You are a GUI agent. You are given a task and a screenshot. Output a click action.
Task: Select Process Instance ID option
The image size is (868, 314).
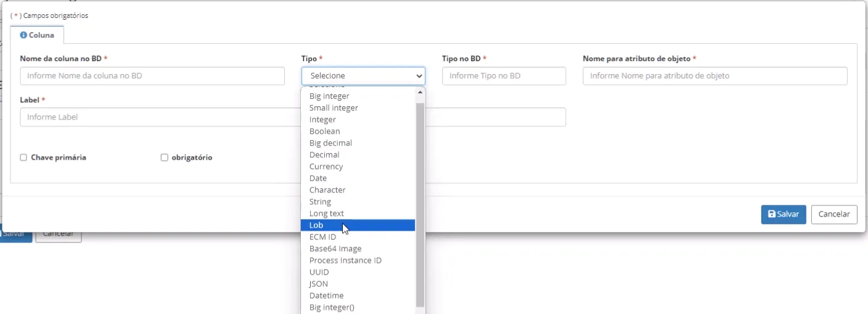tap(358, 260)
